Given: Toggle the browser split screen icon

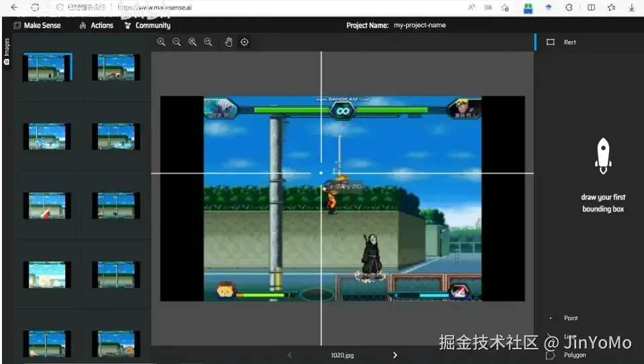Looking at the screenshot, I should coord(591,7).
